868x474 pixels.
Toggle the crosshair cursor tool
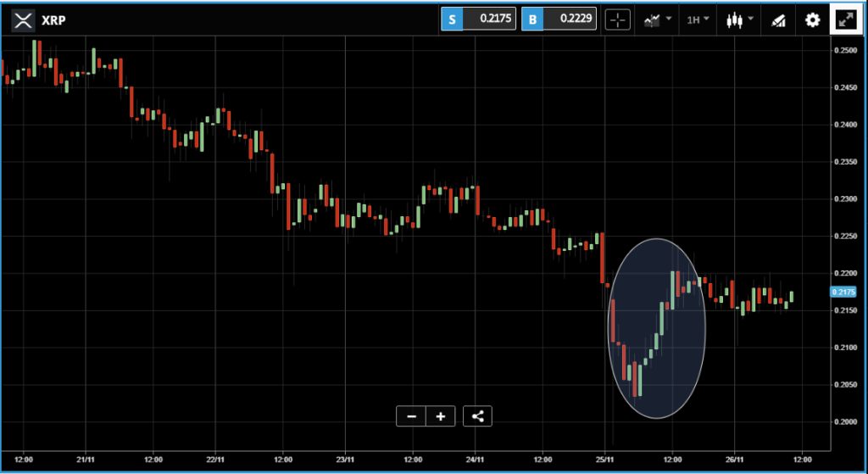point(618,20)
